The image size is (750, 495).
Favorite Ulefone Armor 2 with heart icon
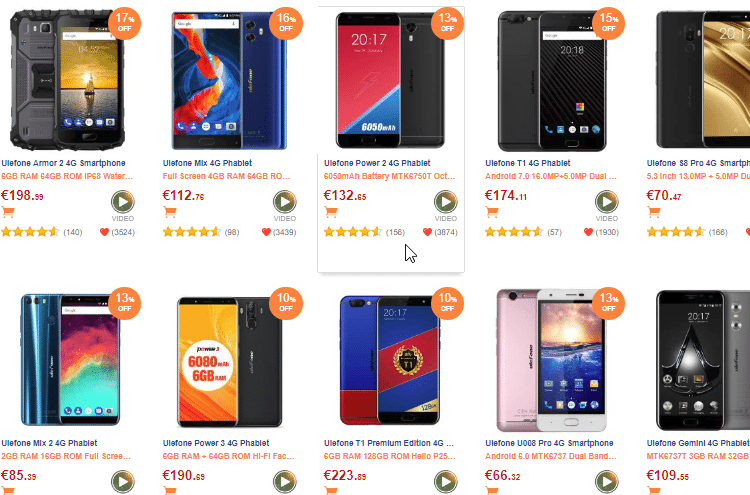coord(104,232)
